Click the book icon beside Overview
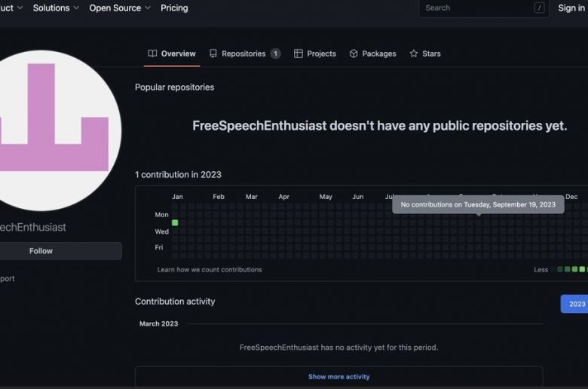 pos(152,54)
